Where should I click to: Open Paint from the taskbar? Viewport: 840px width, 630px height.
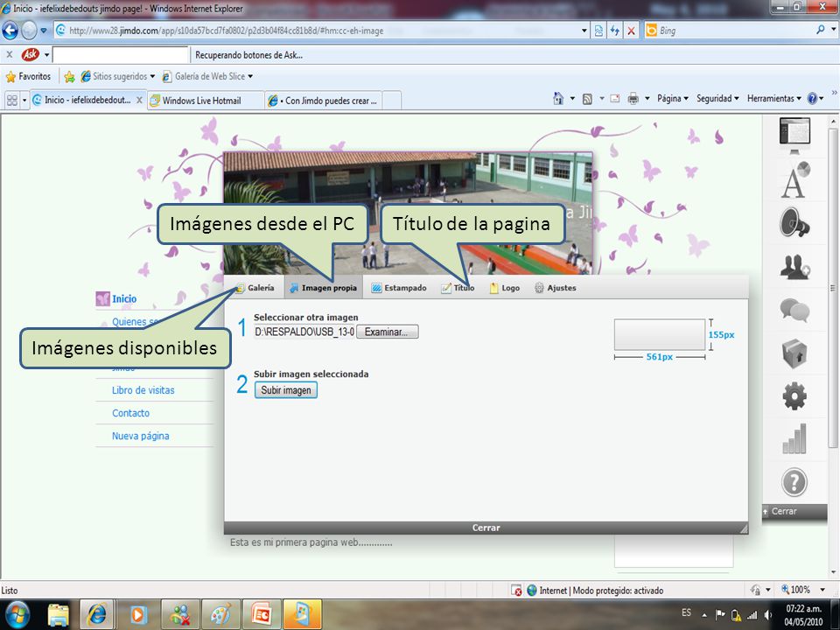tap(220, 614)
